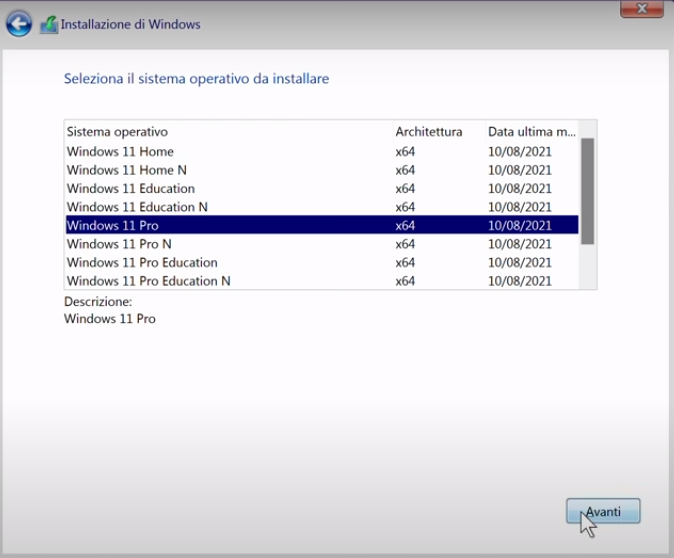Choose Windows 11 Pro Education N
Screen dimensions: 674x558
coord(322,281)
